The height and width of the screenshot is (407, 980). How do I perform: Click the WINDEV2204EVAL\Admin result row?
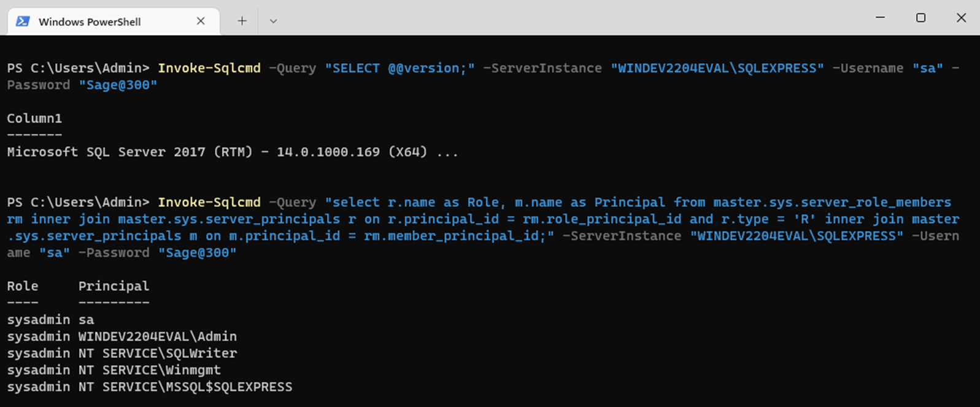click(157, 336)
